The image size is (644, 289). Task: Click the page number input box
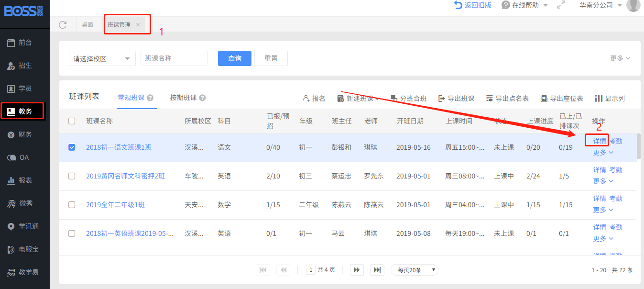310,270
